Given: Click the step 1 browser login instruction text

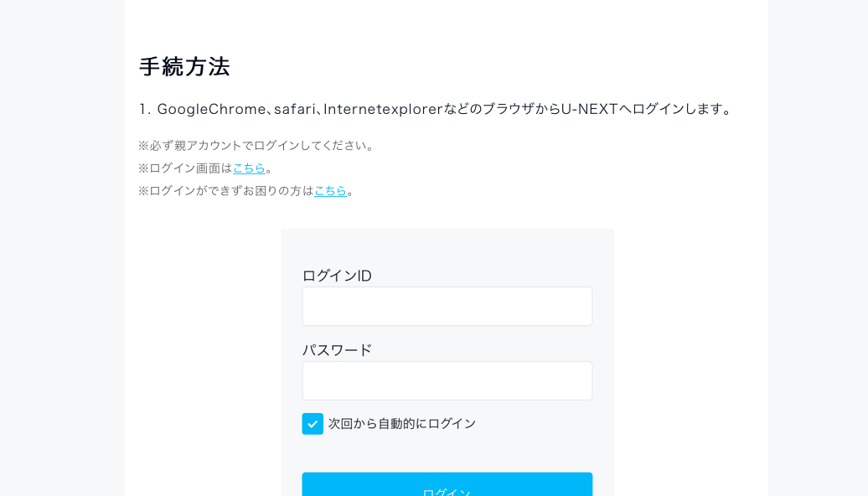Looking at the screenshot, I should pos(437,109).
